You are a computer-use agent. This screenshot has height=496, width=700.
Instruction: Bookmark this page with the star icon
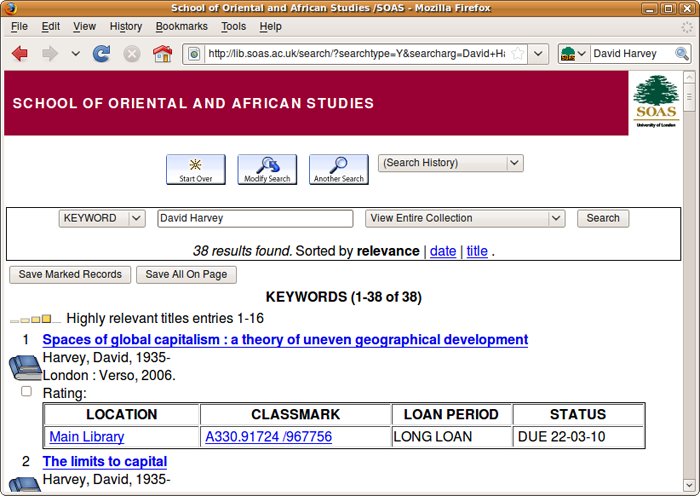click(x=518, y=54)
